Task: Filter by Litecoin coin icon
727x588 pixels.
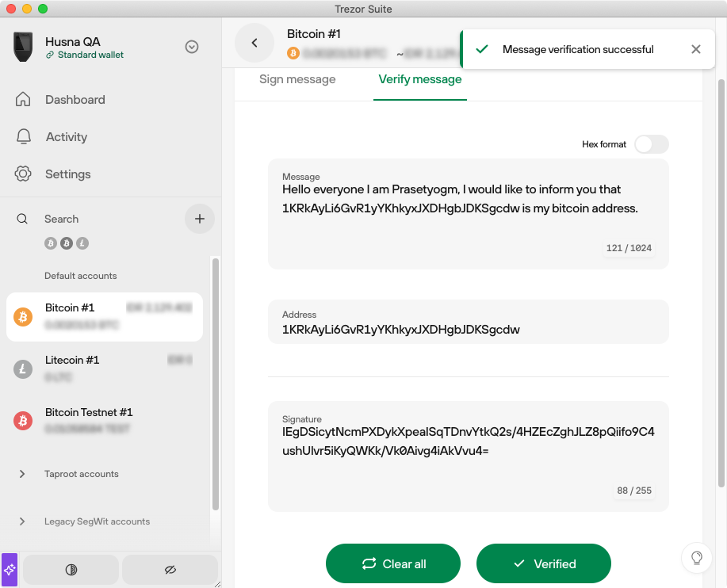Action: [82, 243]
